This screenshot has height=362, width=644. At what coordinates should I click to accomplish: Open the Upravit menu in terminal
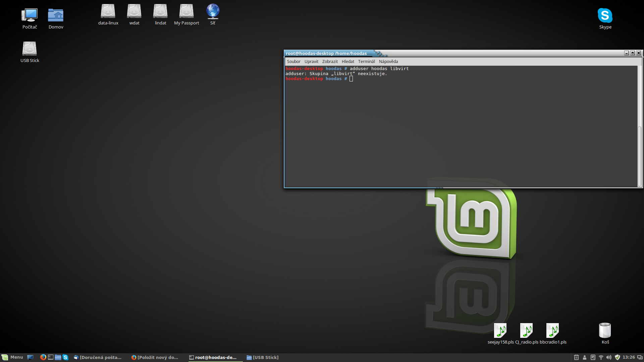tap(311, 62)
